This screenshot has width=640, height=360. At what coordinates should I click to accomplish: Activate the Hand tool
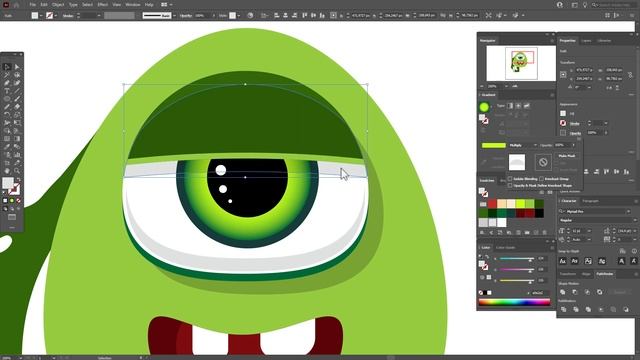pyautogui.click(x=7, y=171)
